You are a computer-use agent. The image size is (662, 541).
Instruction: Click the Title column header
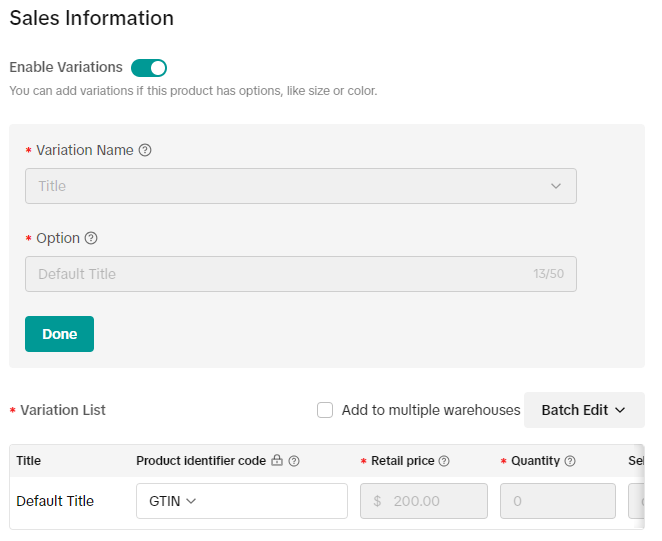pos(29,461)
